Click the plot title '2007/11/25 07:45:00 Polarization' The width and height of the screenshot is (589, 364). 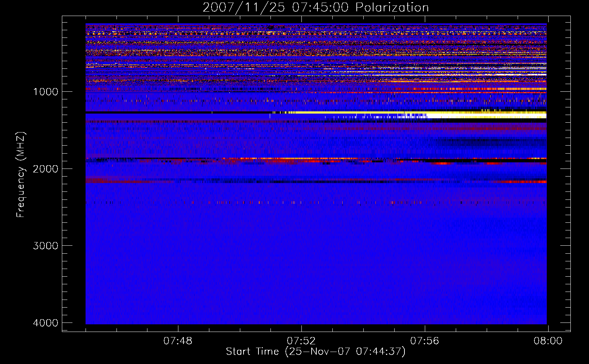[x=316, y=8]
